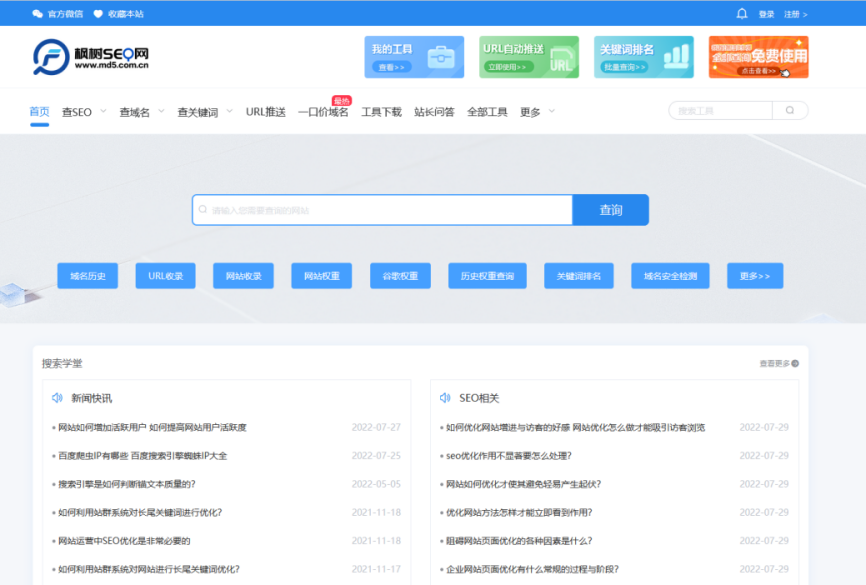Open the orange 免费使用 promotion banner
The width and height of the screenshot is (866, 585).
(759, 57)
